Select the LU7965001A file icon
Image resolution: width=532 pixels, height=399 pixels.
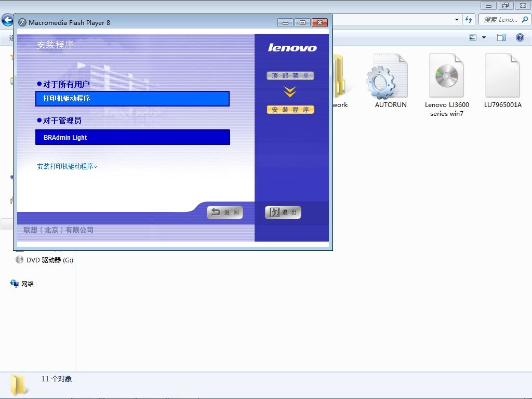502,81
